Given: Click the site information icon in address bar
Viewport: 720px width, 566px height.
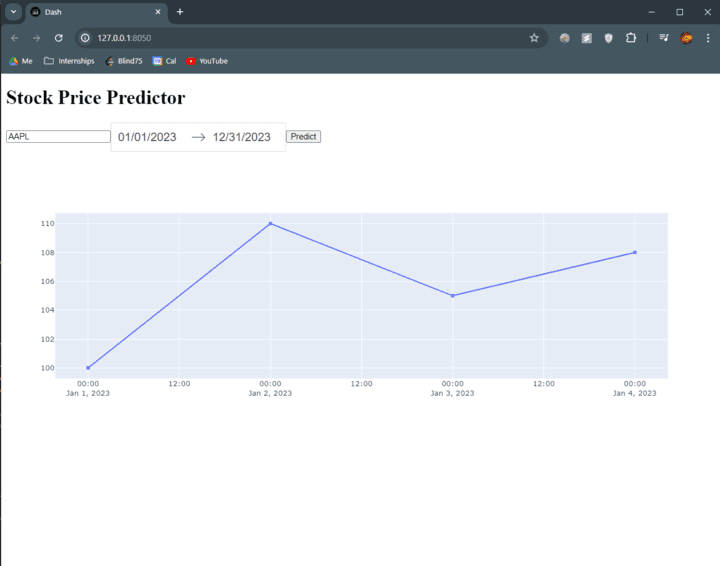Looking at the screenshot, I should [x=86, y=38].
